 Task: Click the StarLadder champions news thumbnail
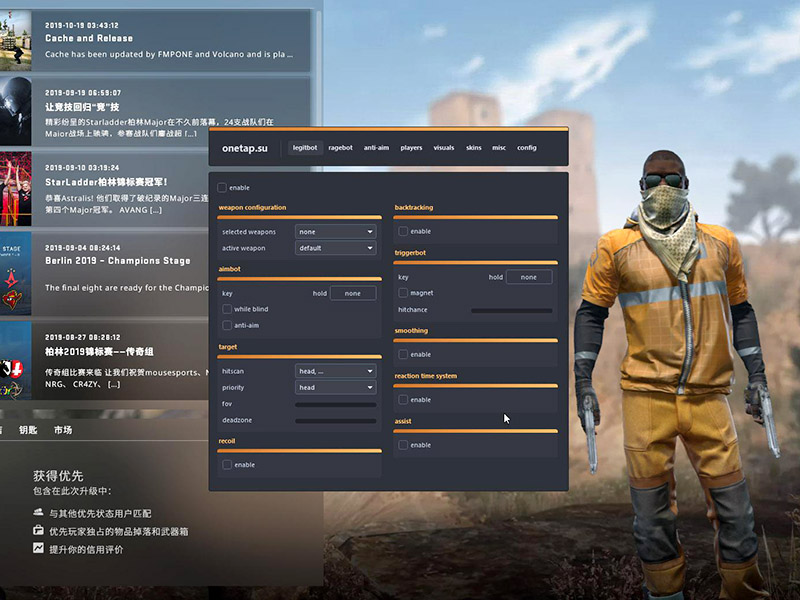click(x=15, y=189)
